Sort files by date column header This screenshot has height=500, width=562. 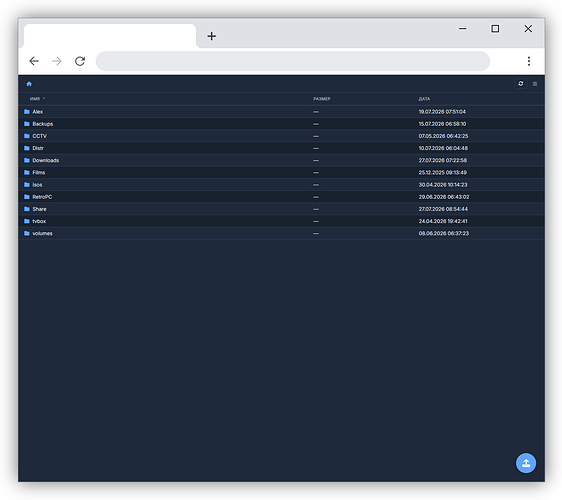pos(424,99)
